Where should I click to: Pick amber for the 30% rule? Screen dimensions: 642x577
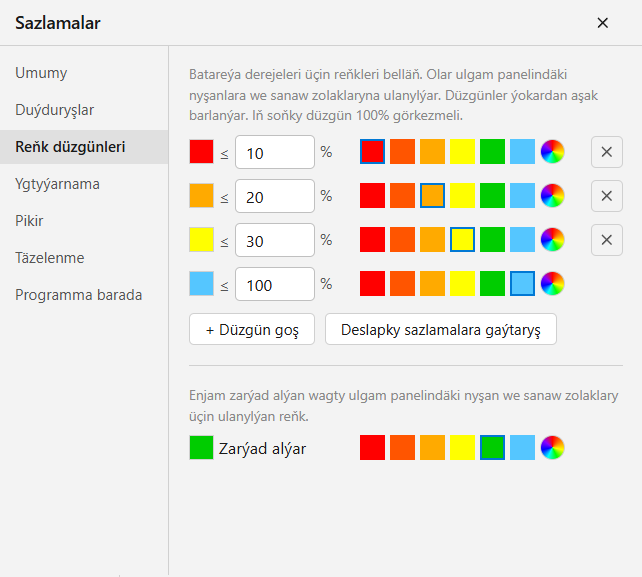pos(432,240)
